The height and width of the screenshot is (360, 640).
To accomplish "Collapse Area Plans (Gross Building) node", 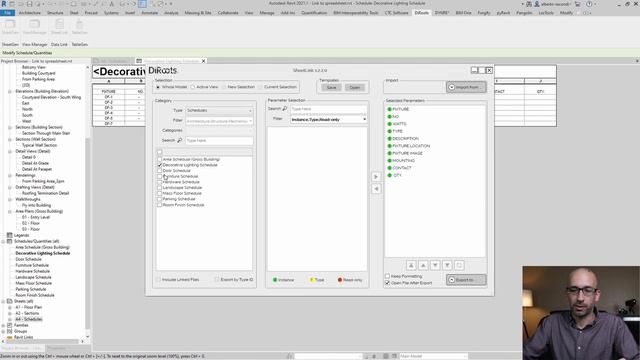I will [10, 211].
